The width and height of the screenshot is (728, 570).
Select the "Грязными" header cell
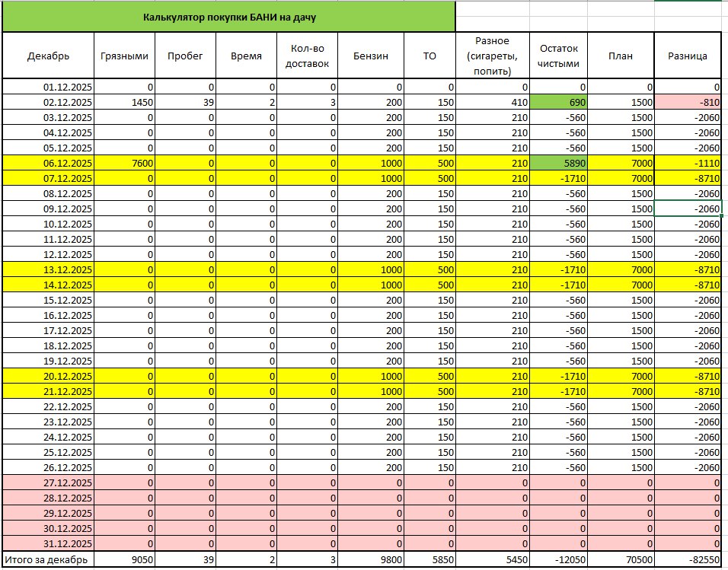coord(125,56)
